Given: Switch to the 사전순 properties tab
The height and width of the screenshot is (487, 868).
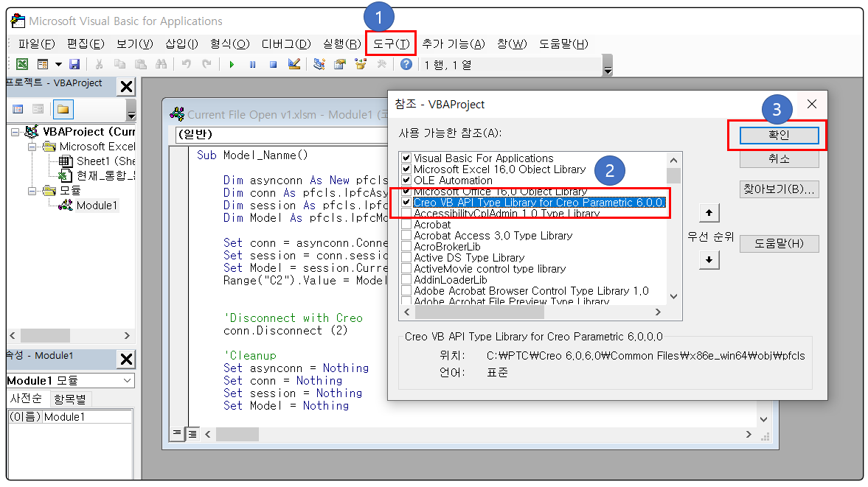Looking at the screenshot, I should click(26, 399).
